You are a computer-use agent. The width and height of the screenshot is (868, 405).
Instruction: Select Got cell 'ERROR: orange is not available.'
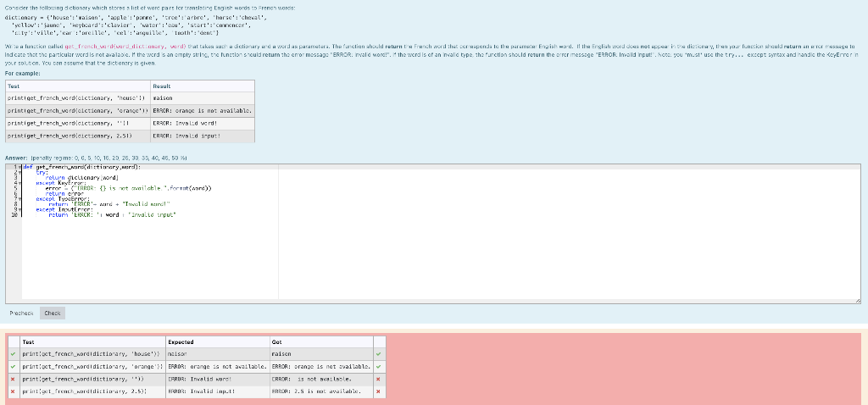coord(321,366)
